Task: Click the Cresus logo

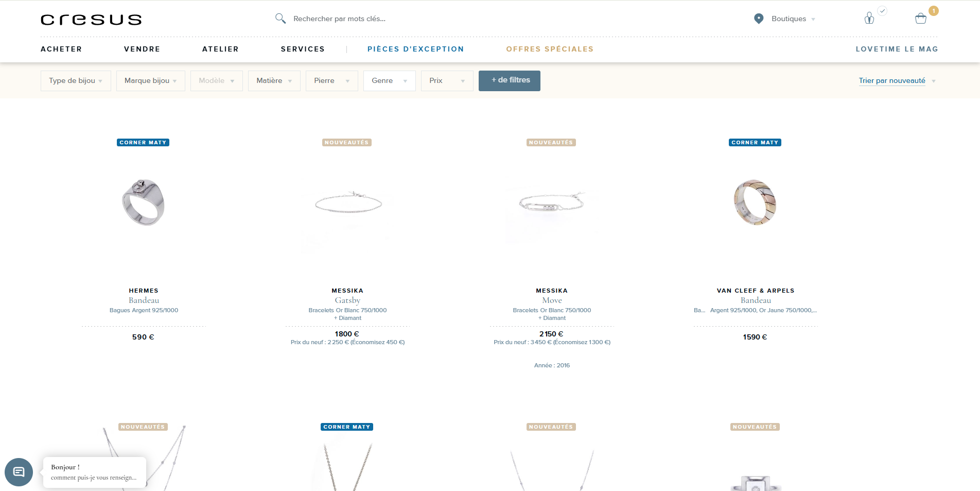Action: (91, 20)
